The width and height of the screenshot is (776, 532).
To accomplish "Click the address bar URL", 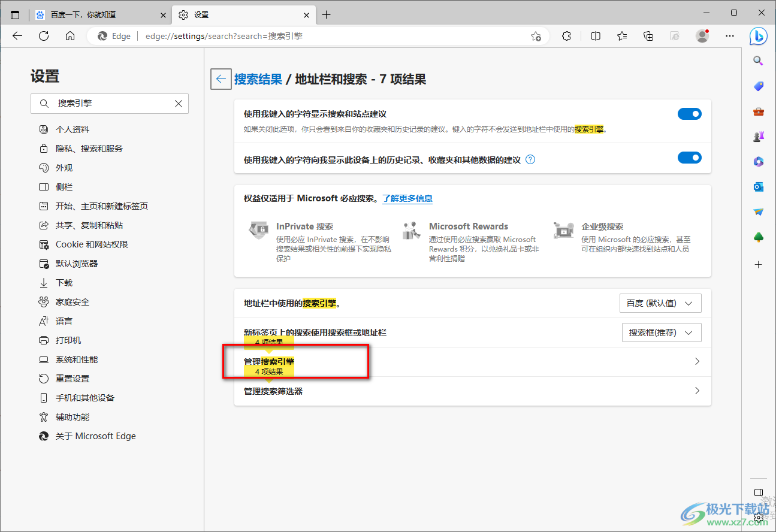I will coord(224,36).
